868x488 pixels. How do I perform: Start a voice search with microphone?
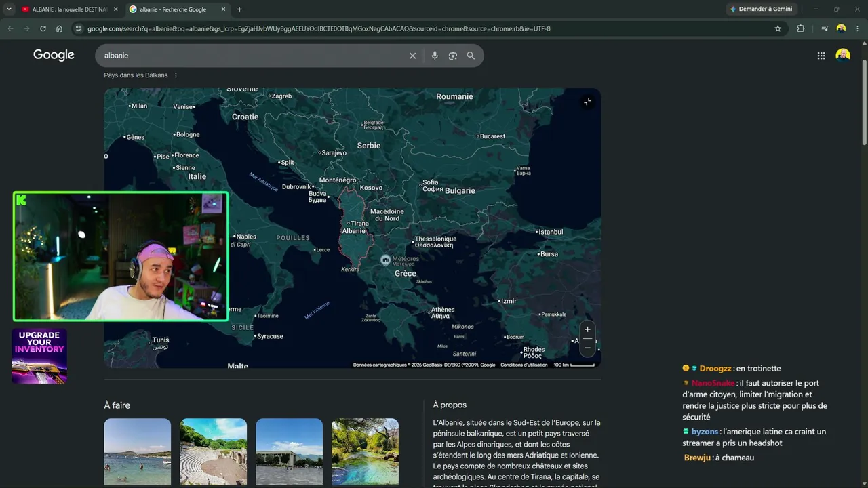(435, 56)
